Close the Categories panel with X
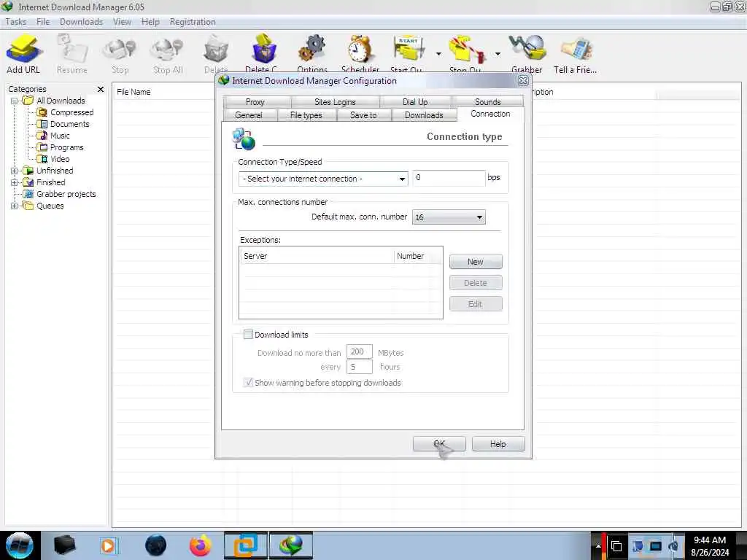The width and height of the screenshot is (747, 560). [x=101, y=89]
